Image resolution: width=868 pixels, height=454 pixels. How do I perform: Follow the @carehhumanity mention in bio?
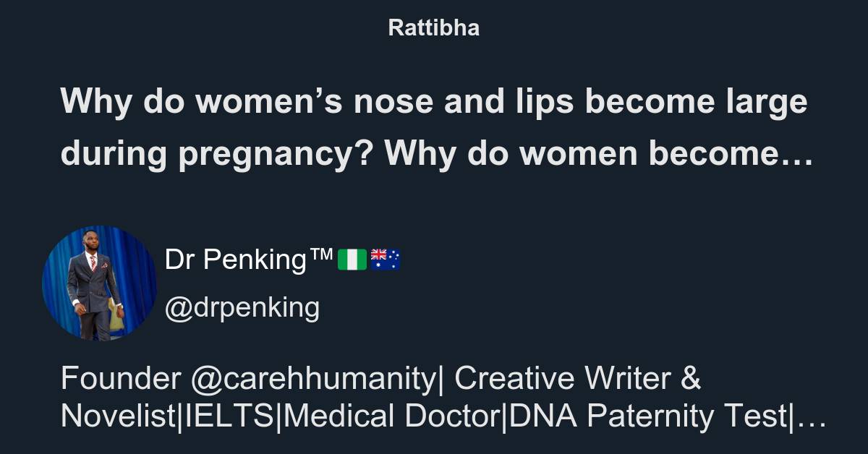click(x=315, y=378)
